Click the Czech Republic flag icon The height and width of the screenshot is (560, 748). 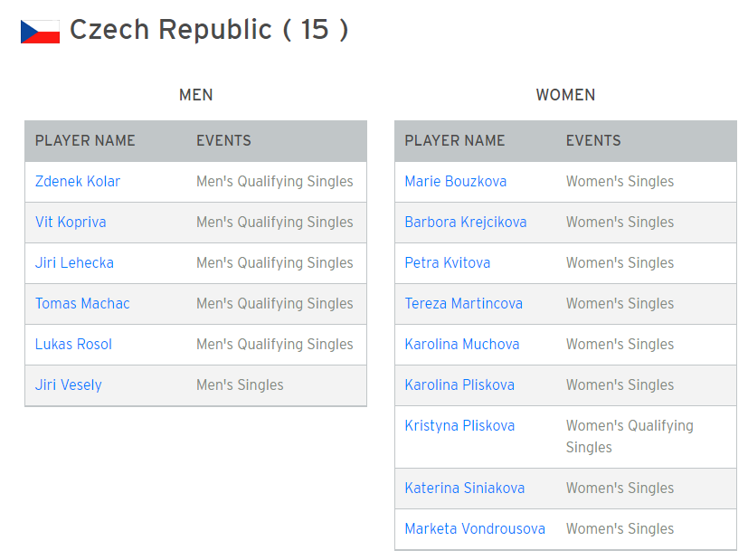point(40,32)
